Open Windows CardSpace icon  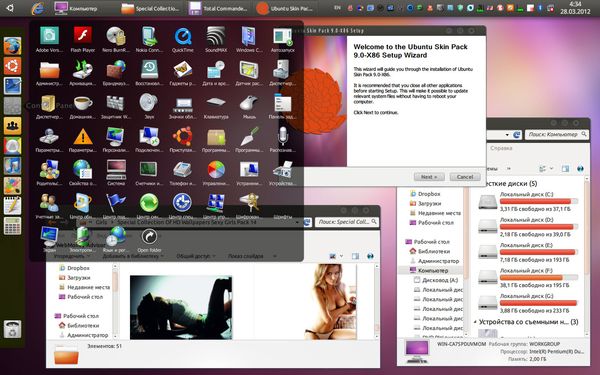[249, 39]
